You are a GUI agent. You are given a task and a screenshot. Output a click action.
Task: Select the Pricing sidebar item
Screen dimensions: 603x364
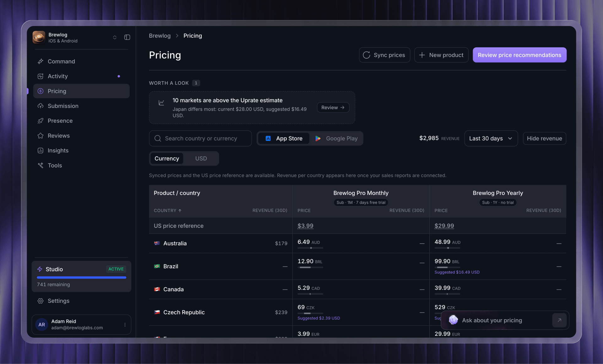pyautogui.click(x=81, y=91)
